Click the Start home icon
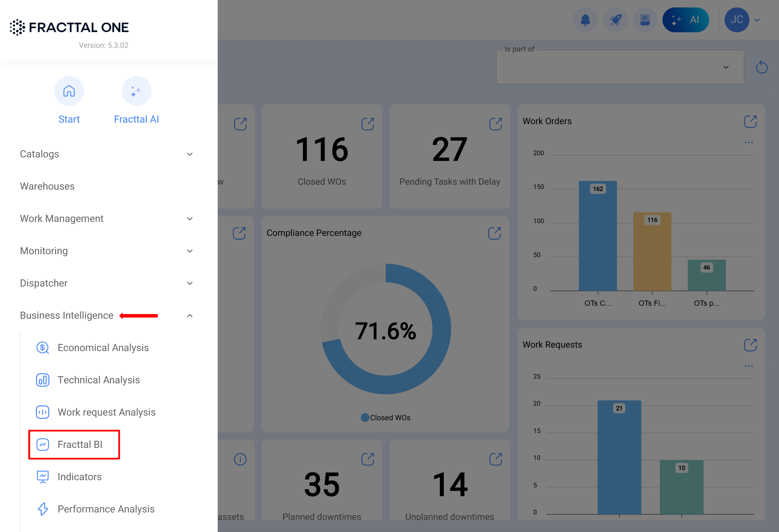Viewport: 779px width, 532px height. tap(69, 91)
